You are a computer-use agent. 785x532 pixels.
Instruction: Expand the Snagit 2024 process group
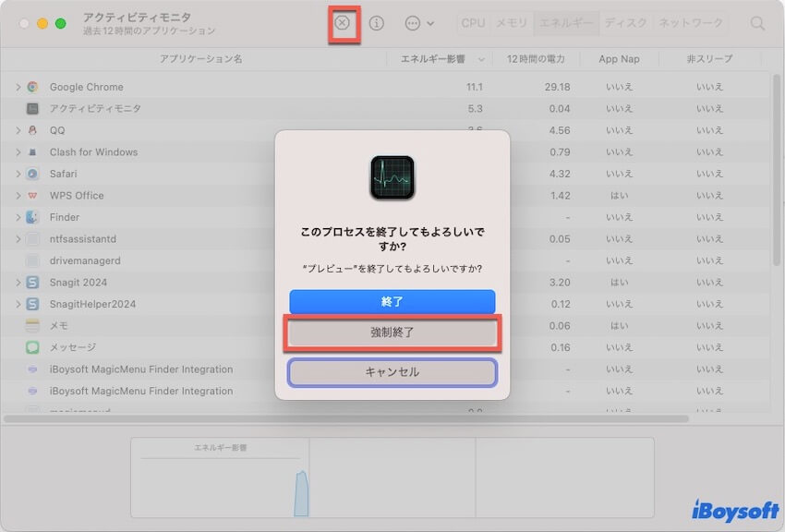click(x=18, y=283)
